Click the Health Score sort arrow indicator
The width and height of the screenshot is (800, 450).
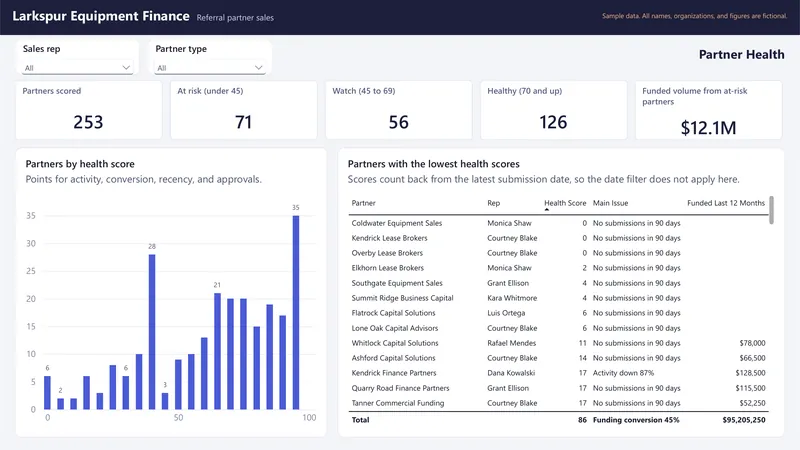pos(546,209)
